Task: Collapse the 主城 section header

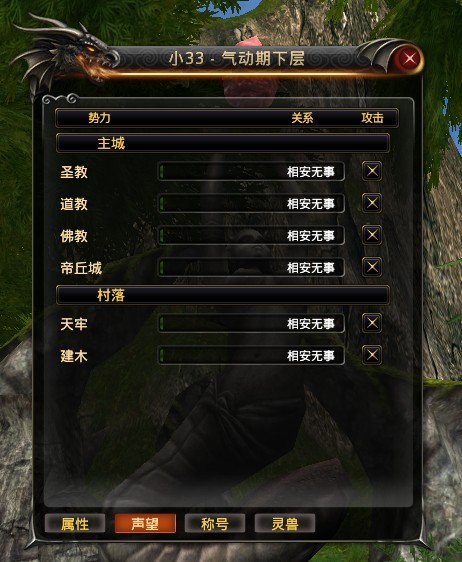Action: click(x=223, y=143)
